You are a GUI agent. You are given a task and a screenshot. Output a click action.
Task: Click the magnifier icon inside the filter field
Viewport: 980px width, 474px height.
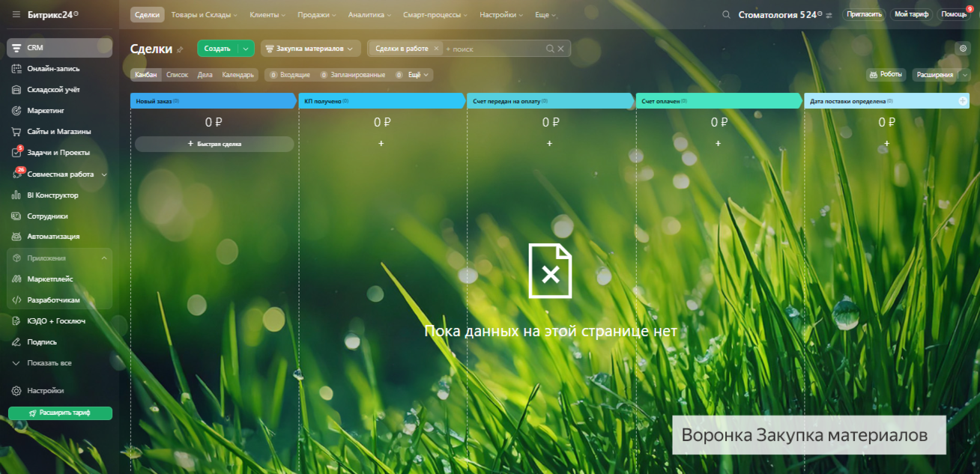point(550,49)
